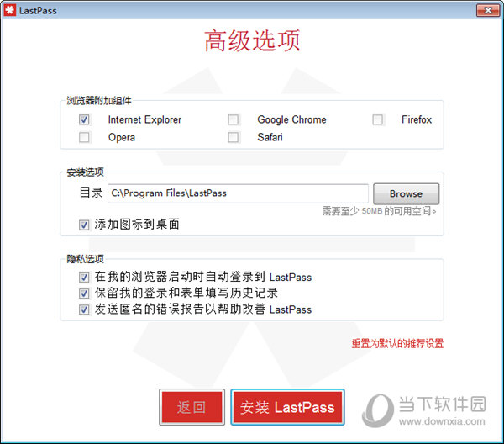Click the 目录 label

(91, 193)
